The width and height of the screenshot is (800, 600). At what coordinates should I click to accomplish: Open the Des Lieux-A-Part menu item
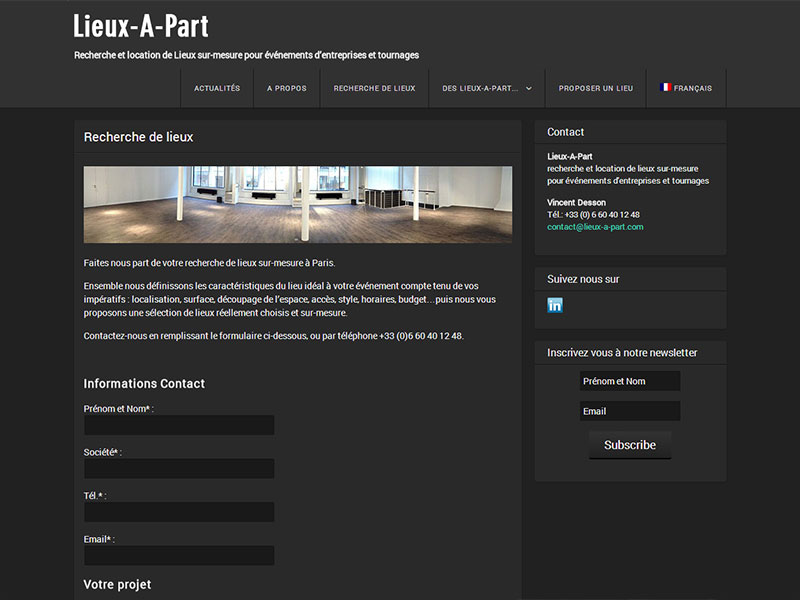coord(480,88)
